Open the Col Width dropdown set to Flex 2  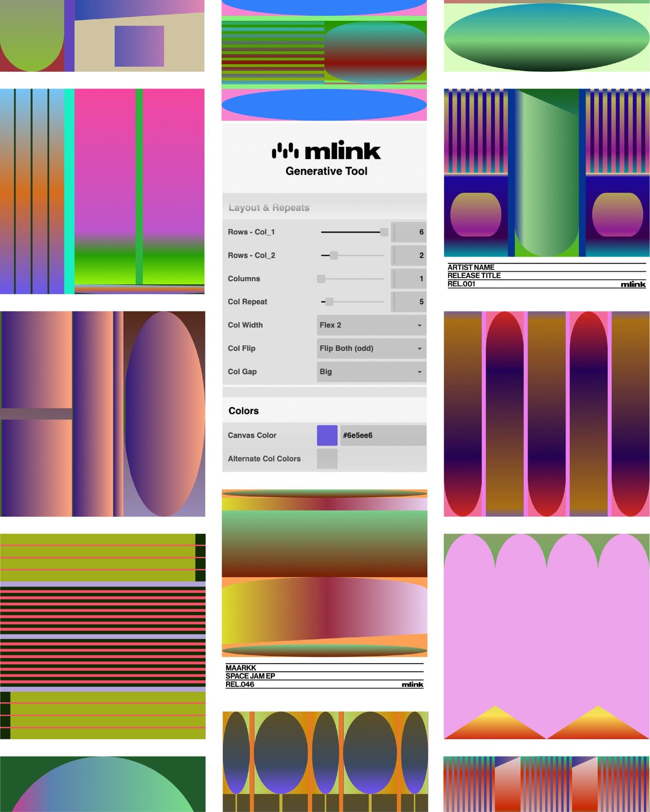(371, 325)
